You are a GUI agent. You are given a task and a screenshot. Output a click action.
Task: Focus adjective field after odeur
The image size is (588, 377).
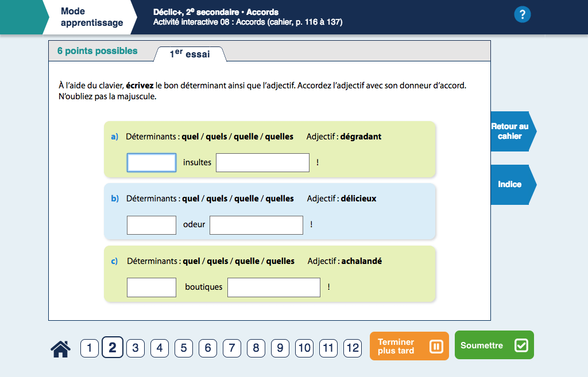pyautogui.click(x=256, y=225)
